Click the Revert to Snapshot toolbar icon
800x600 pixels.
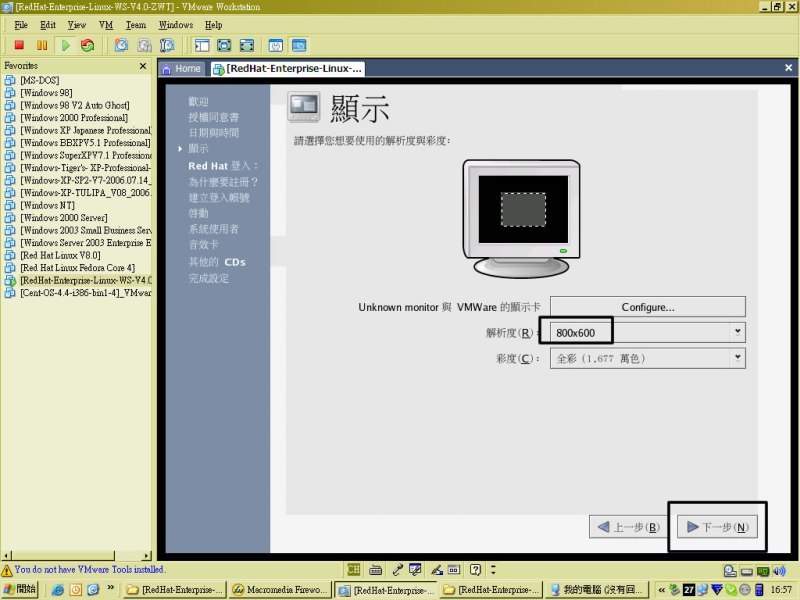[x=144, y=45]
